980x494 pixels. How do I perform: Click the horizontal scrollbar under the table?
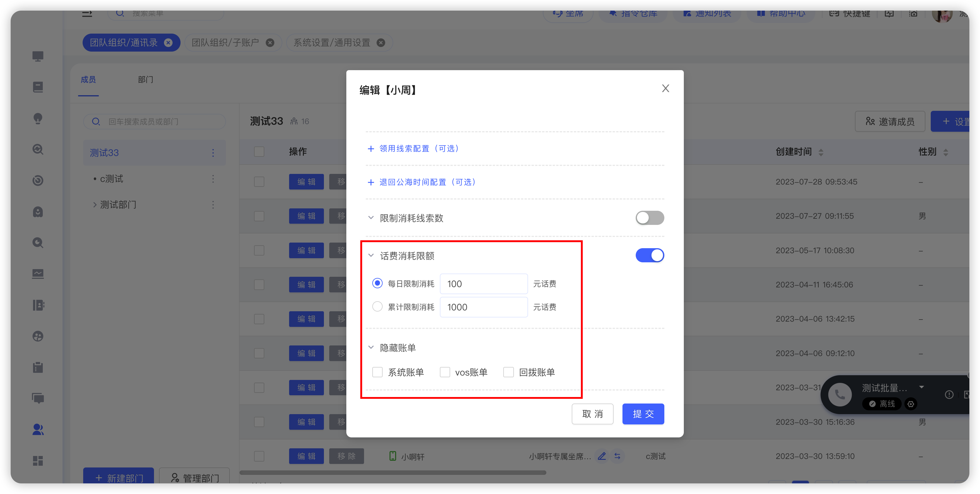tap(393, 473)
